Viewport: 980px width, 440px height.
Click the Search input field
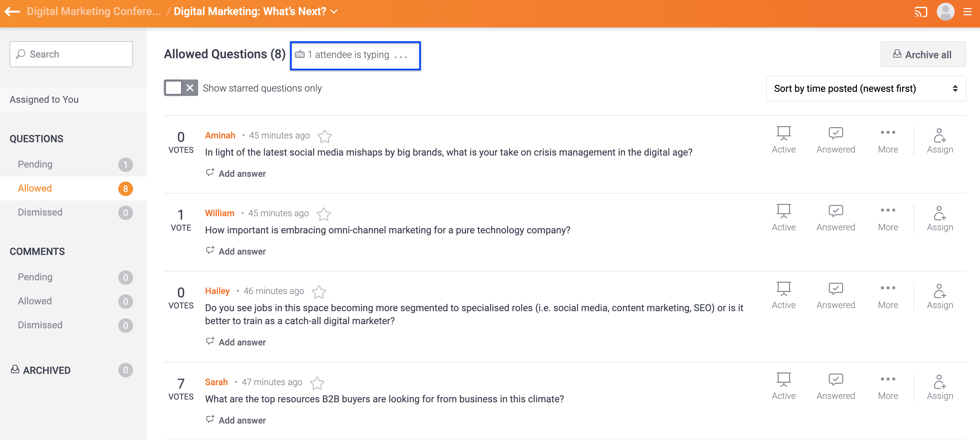coord(72,54)
